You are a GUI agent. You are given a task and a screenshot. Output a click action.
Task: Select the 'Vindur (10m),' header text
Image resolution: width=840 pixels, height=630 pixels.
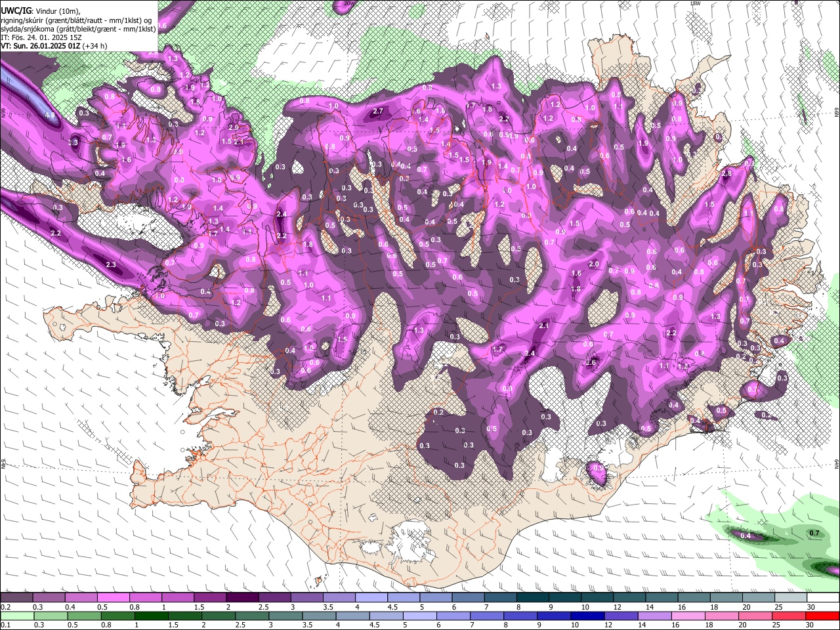click(x=57, y=10)
